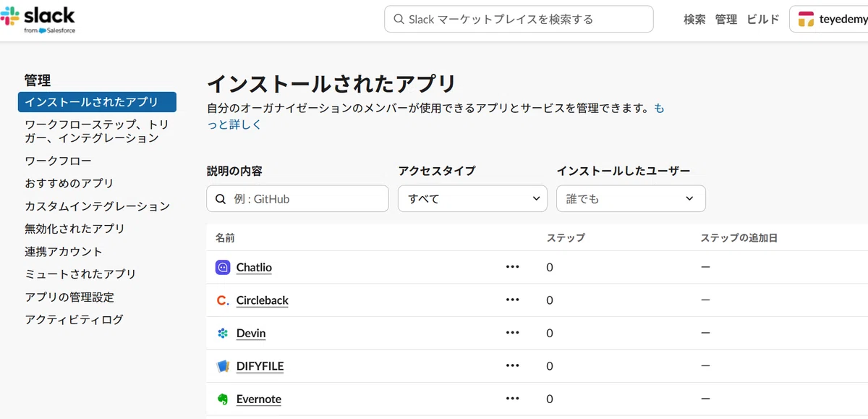Click the teyedemy workspace icon
Image resolution: width=868 pixels, height=419 pixels.
[806, 20]
